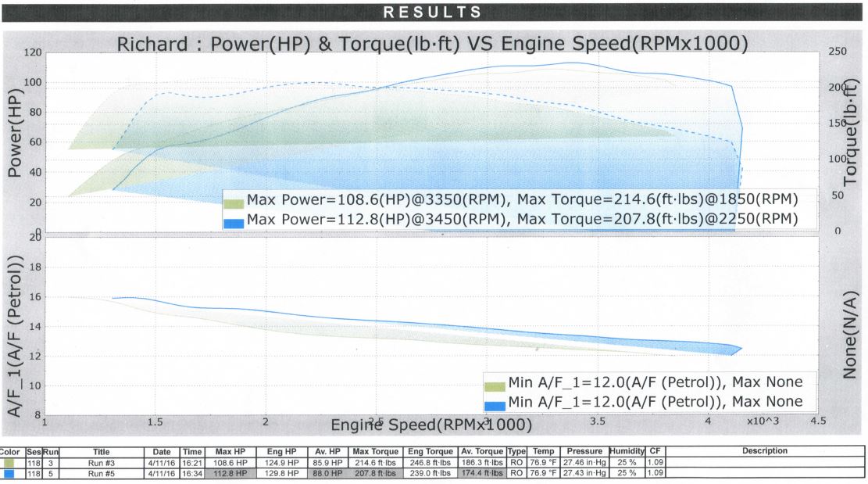The width and height of the screenshot is (868, 484).
Task: Click lower blue Min A/F_1 legend icon
Action: (494, 404)
